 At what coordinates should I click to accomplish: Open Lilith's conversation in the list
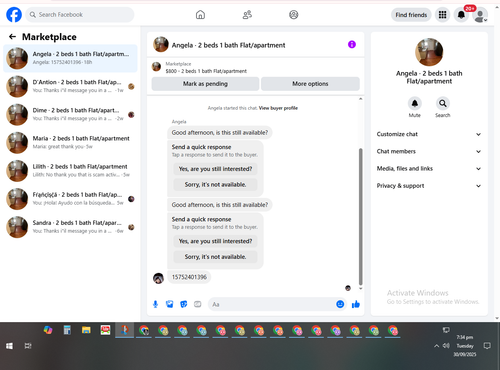pyautogui.click(x=70, y=171)
